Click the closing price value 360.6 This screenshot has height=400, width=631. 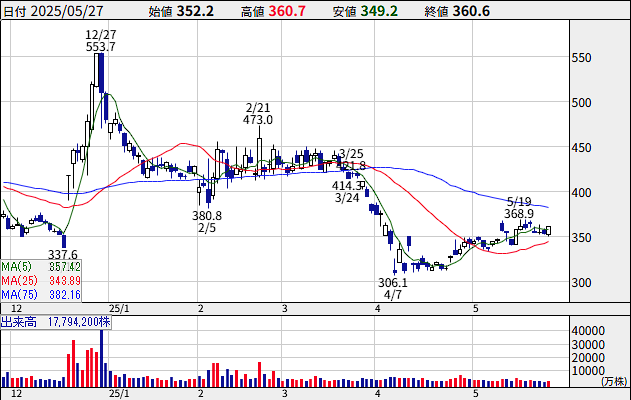pyautogui.click(x=471, y=11)
